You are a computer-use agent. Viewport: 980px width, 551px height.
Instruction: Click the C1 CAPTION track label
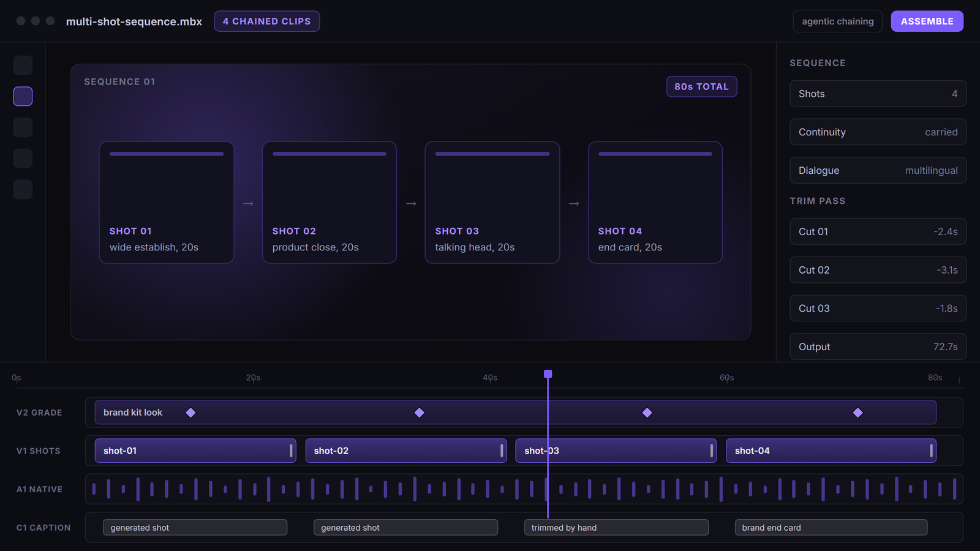[x=43, y=528]
